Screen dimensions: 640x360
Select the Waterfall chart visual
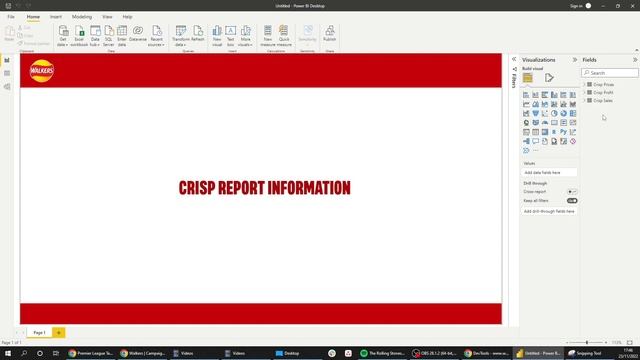526,113
